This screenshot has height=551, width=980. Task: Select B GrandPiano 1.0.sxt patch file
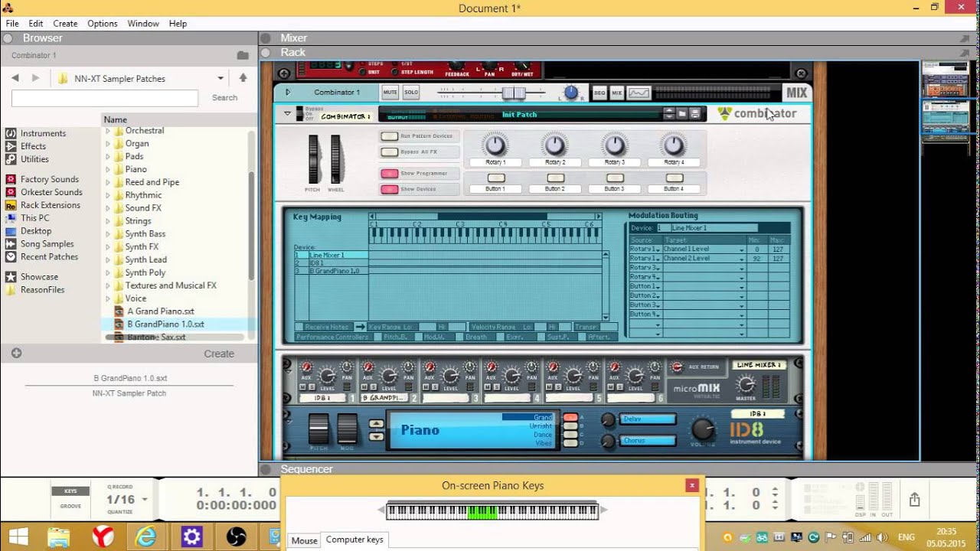coord(165,324)
